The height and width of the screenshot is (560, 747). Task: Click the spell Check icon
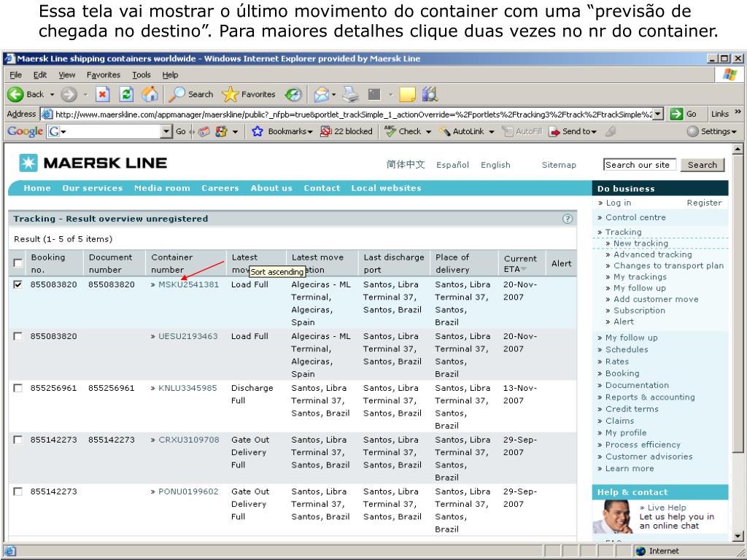390,131
